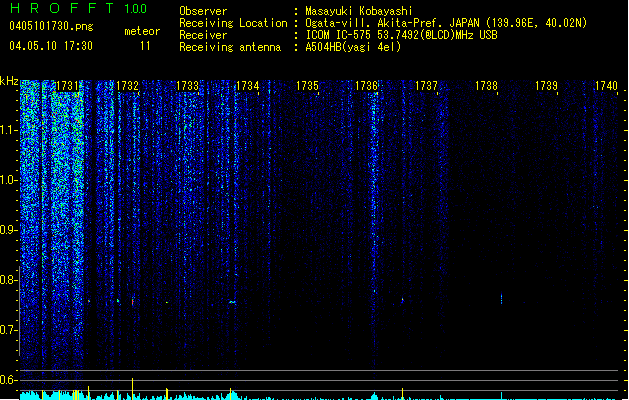Click the 0.6 kHz axis label

pos(8,380)
